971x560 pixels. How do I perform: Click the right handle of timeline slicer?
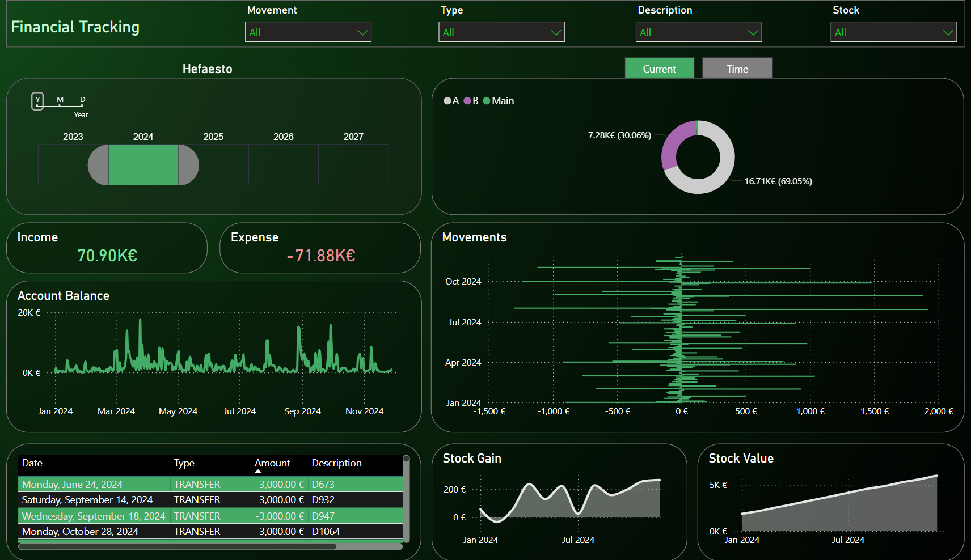188,165
